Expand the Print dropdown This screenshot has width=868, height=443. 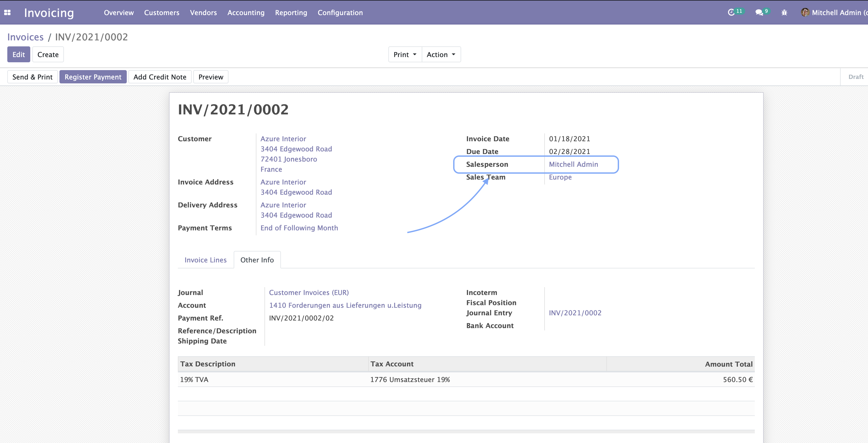point(405,54)
